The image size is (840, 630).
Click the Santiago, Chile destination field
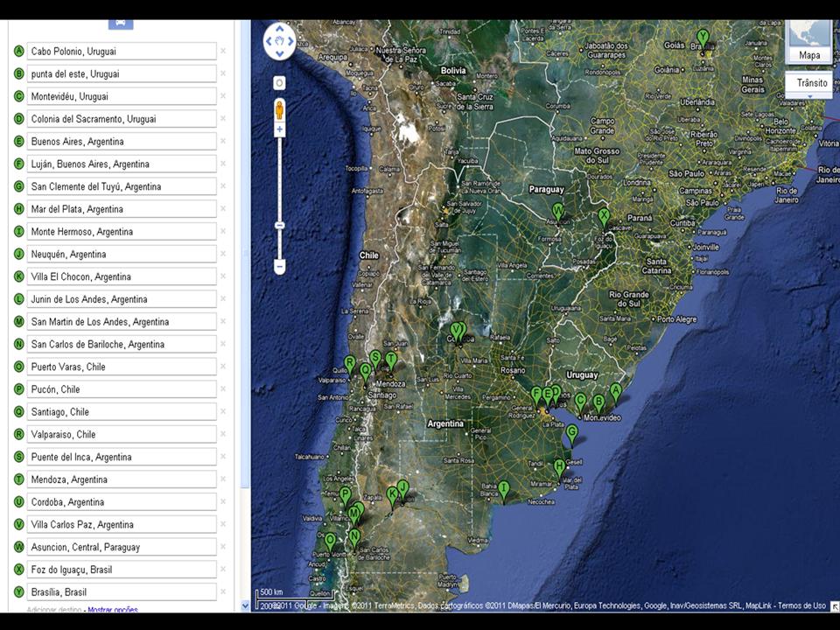pos(122,412)
